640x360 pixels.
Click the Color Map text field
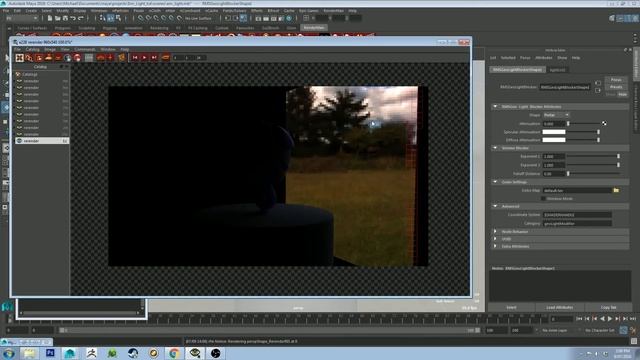577,190
